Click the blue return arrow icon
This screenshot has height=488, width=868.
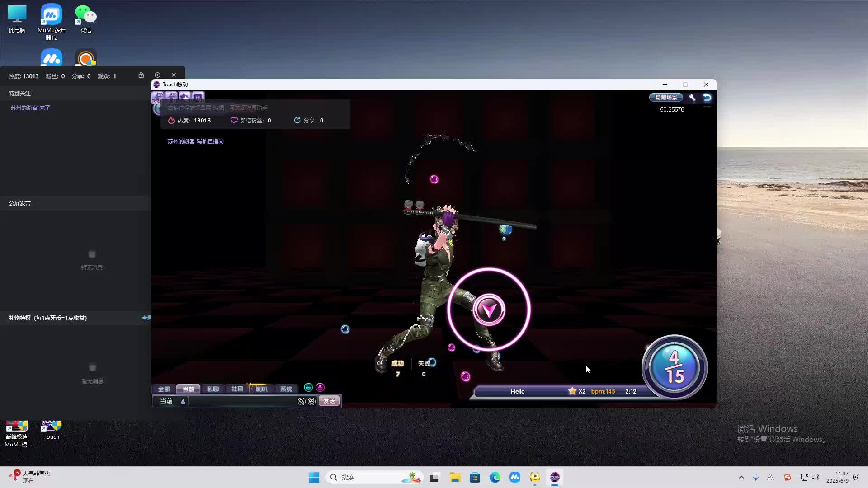click(707, 97)
